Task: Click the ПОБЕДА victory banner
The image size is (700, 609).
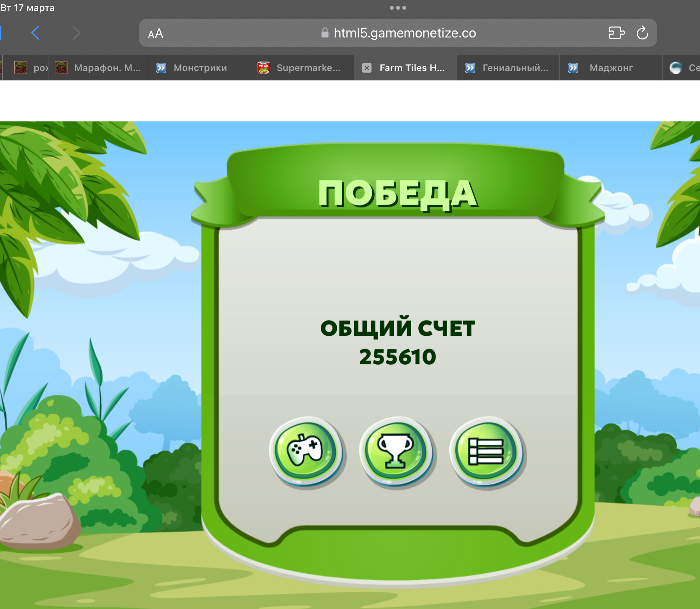Action: pyautogui.click(x=398, y=193)
